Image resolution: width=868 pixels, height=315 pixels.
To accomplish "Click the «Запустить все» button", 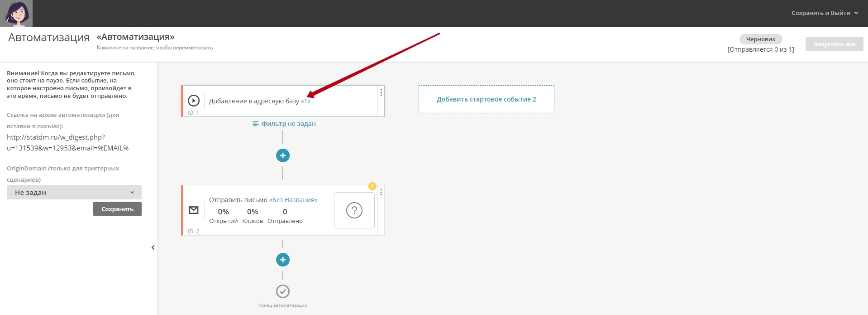I will pos(834,44).
